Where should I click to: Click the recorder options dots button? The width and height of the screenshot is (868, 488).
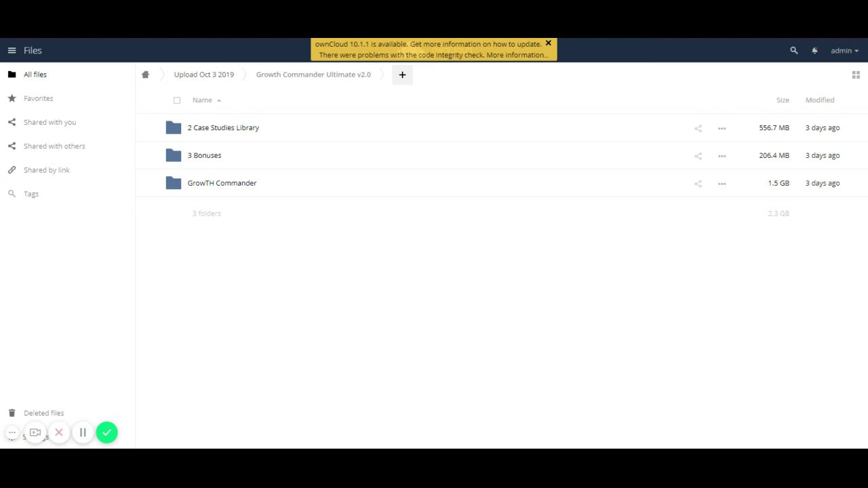point(12,432)
